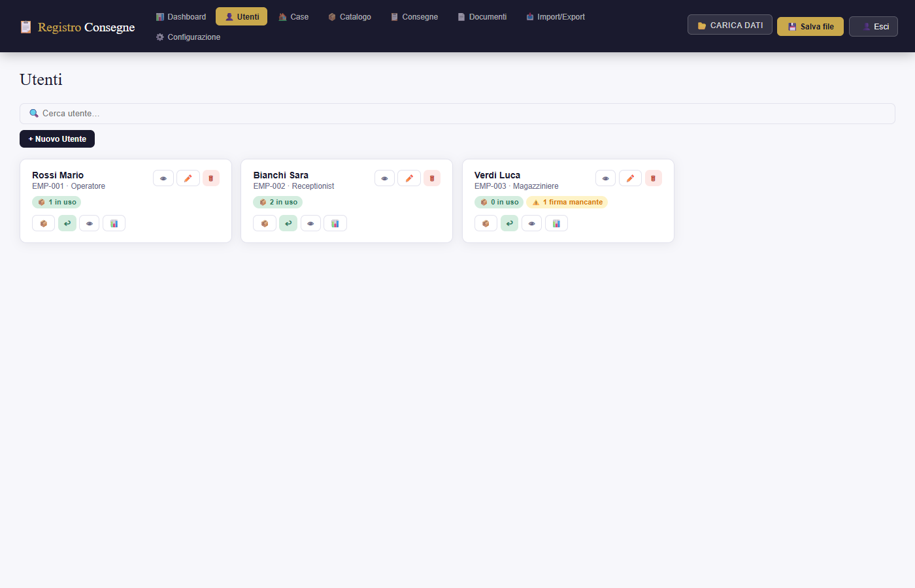Click the bottom-row eye icon on Verdi Luca's card
The image size is (915, 588).
pyautogui.click(x=531, y=223)
